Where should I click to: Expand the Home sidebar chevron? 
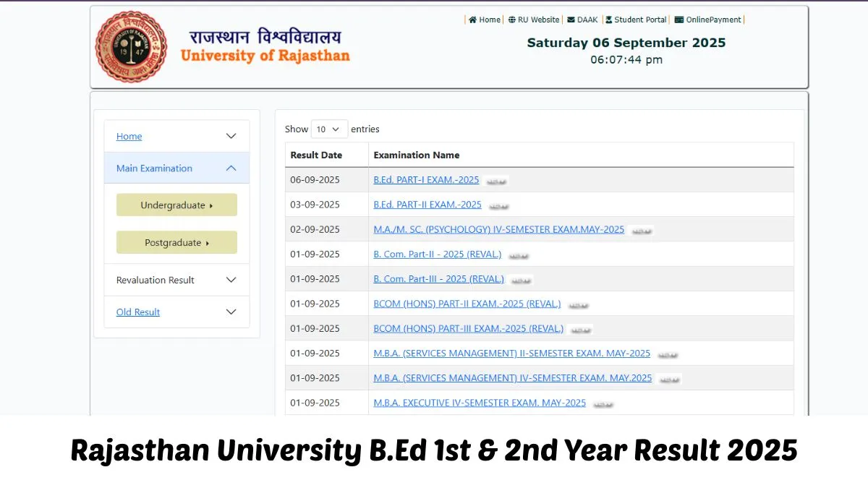(x=231, y=136)
